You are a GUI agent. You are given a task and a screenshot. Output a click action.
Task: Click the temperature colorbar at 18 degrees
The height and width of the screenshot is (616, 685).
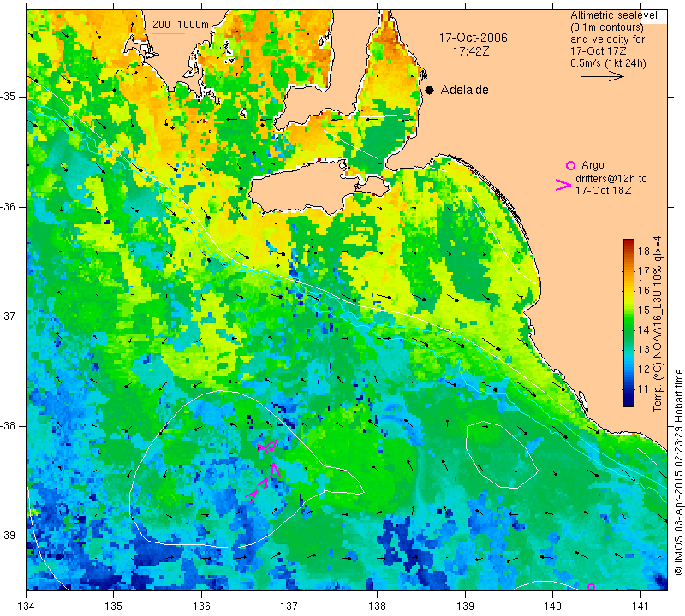tap(628, 251)
